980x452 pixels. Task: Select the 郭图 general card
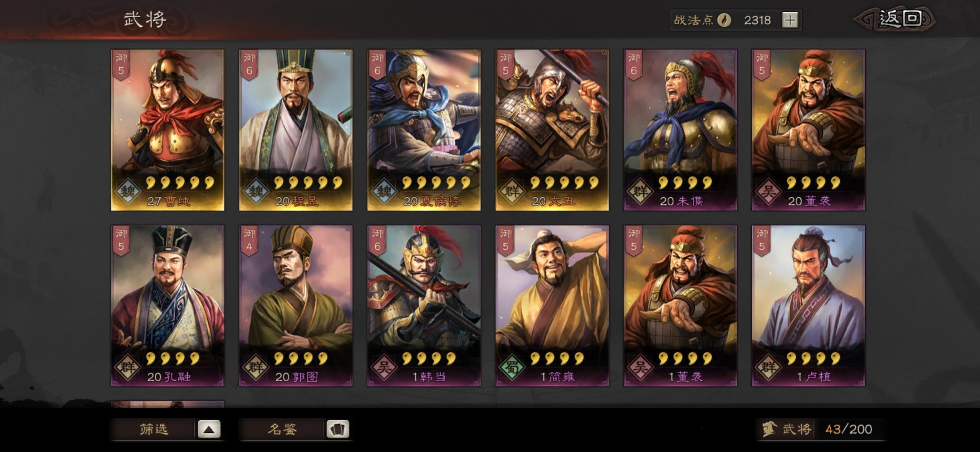point(296,306)
